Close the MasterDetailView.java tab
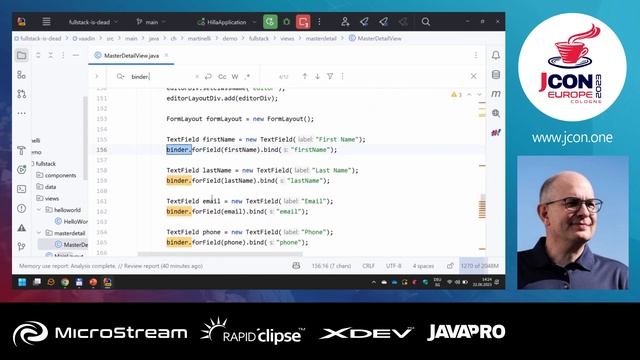640x360 pixels. [x=166, y=56]
